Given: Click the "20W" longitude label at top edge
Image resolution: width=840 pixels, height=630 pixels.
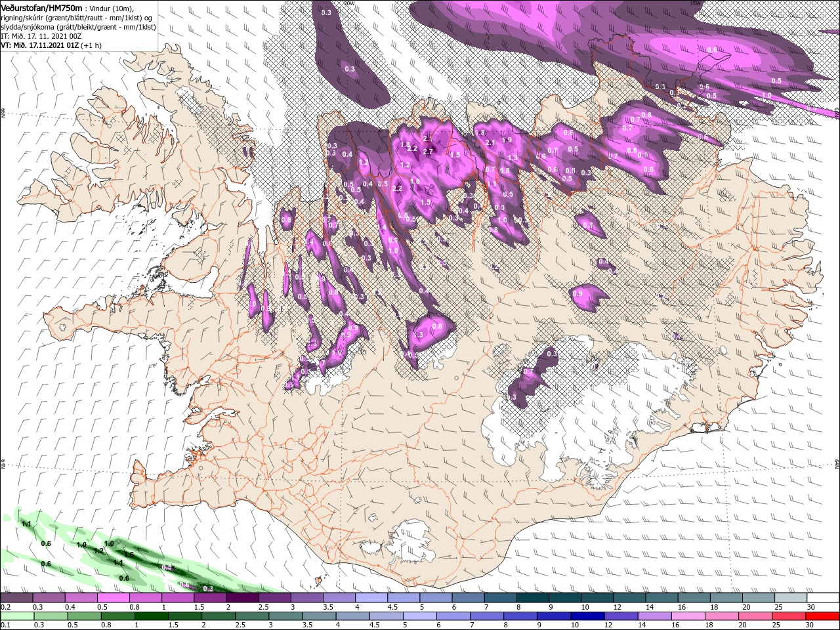Looking at the screenshot, I should point(349,3).
